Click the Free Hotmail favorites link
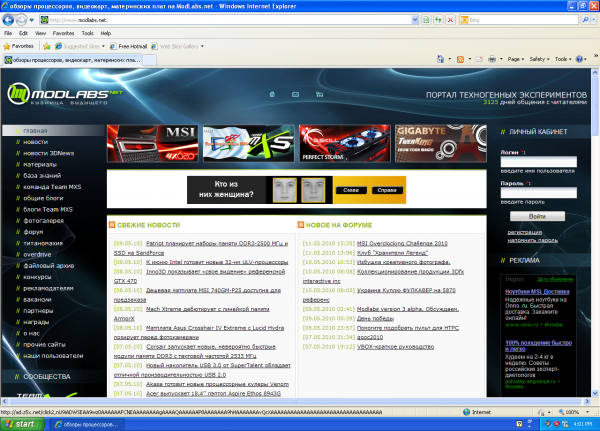 pos(129,46)
